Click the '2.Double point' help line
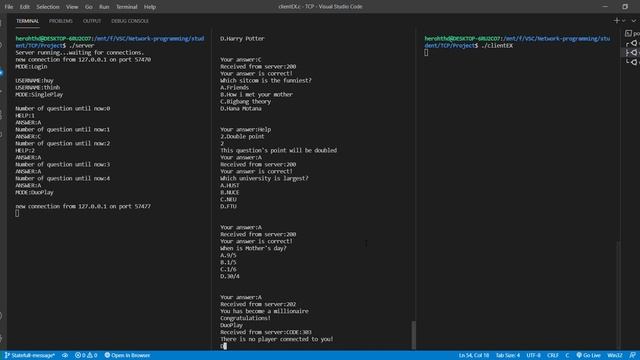 (242, 136)
